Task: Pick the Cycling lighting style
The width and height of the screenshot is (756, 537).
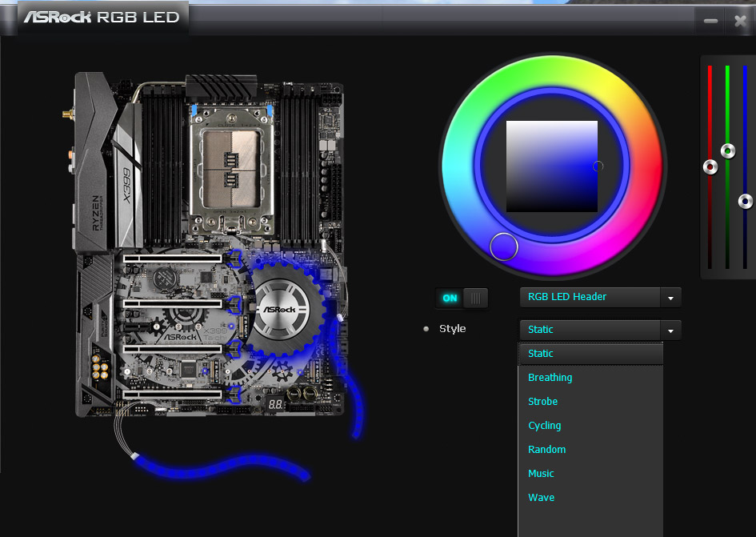Action: pos(545,426)
